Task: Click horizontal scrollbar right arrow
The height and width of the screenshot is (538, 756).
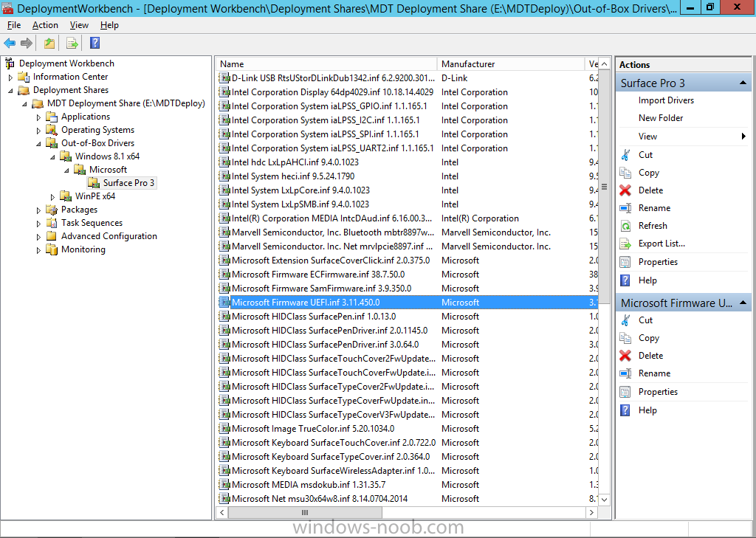Action: pyautogui.click(x=591, y=512)
